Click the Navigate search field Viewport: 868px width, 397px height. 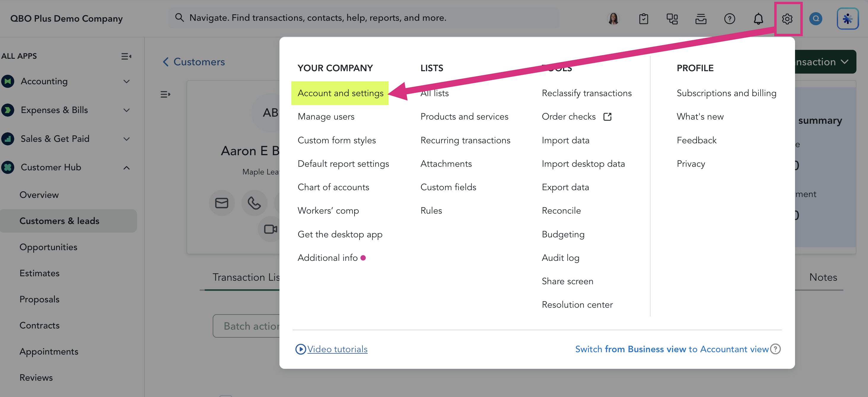coord(363,18)
